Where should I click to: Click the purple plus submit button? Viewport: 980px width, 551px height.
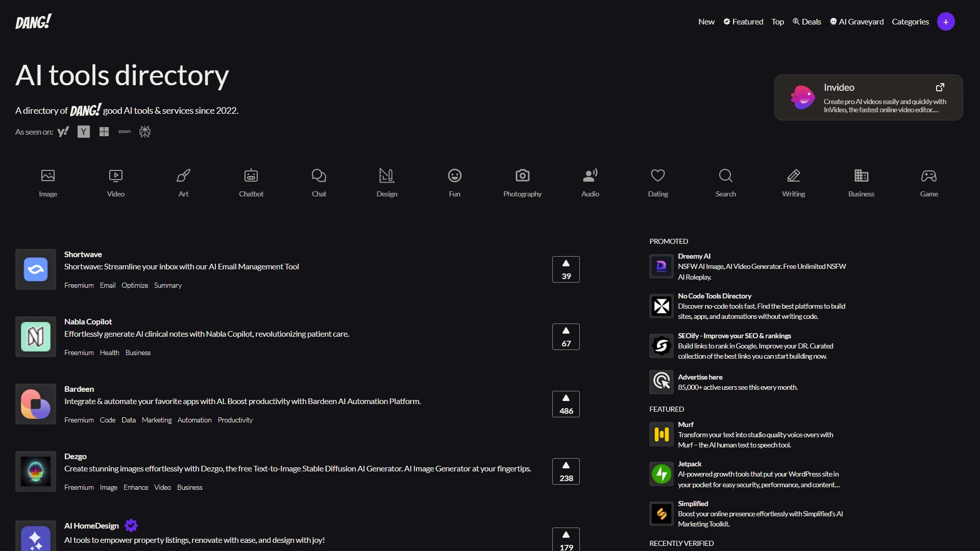tap(946, 21)
